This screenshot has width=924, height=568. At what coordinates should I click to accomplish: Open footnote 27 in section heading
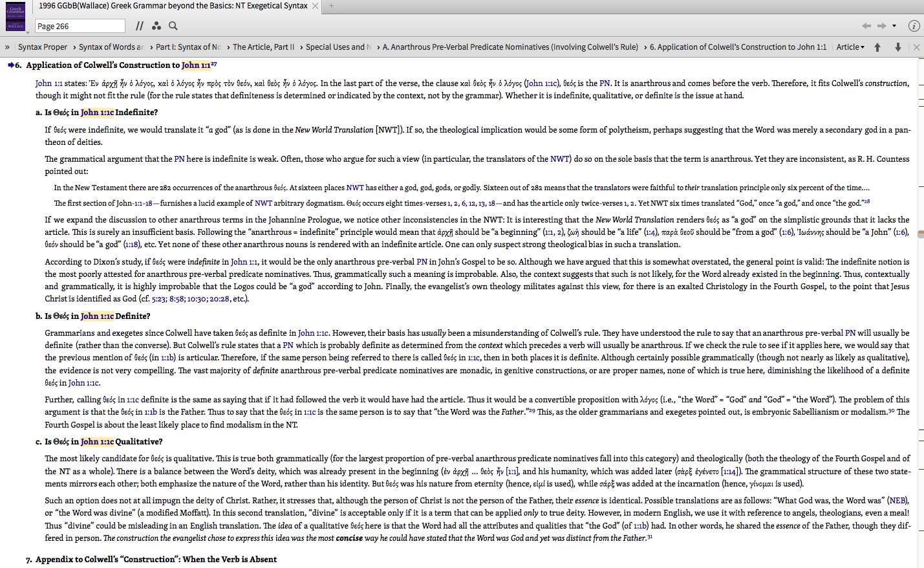(x=214, y=63)
